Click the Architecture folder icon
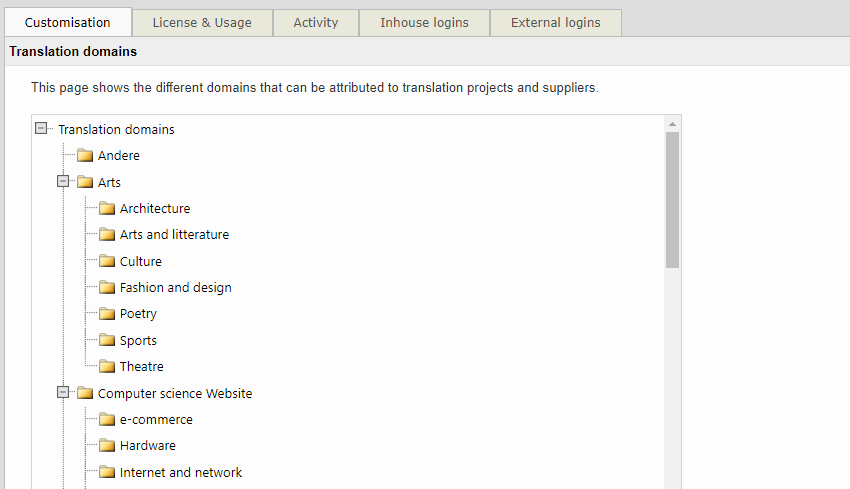This screenshot has width=850, height=489. point(107,209)
